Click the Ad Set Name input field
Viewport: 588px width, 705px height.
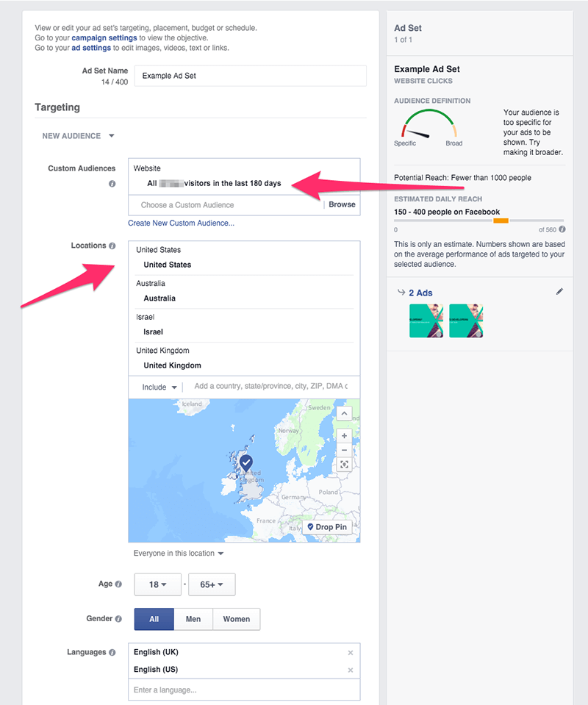pos(251,76)
